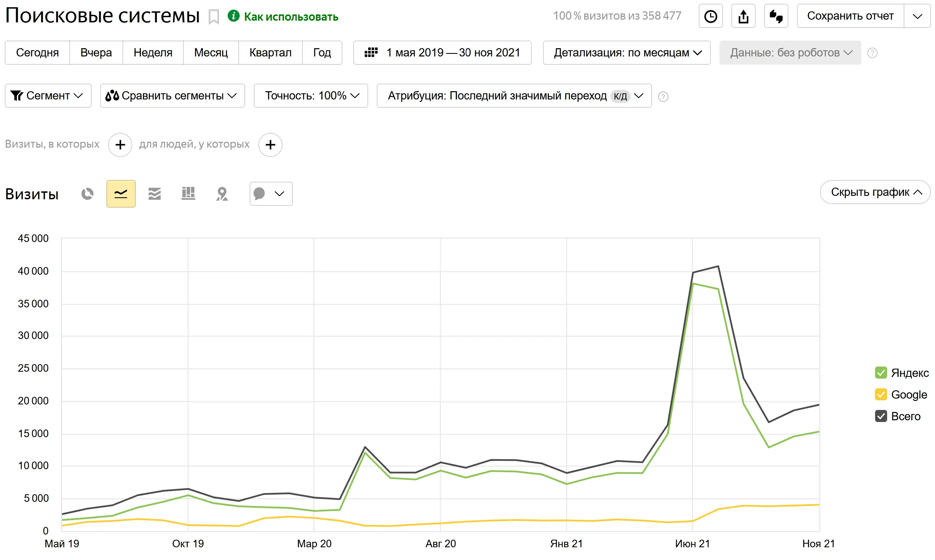Open the date range picker field
This screenshot has height=560, width=935.
click(442, 52)
